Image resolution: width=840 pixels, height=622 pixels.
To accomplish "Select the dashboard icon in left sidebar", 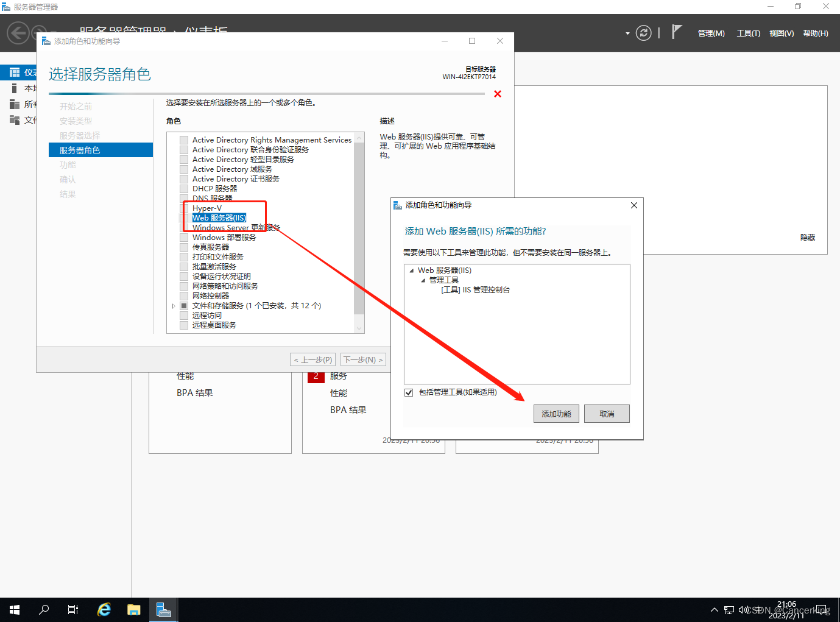I will point(15,72).
